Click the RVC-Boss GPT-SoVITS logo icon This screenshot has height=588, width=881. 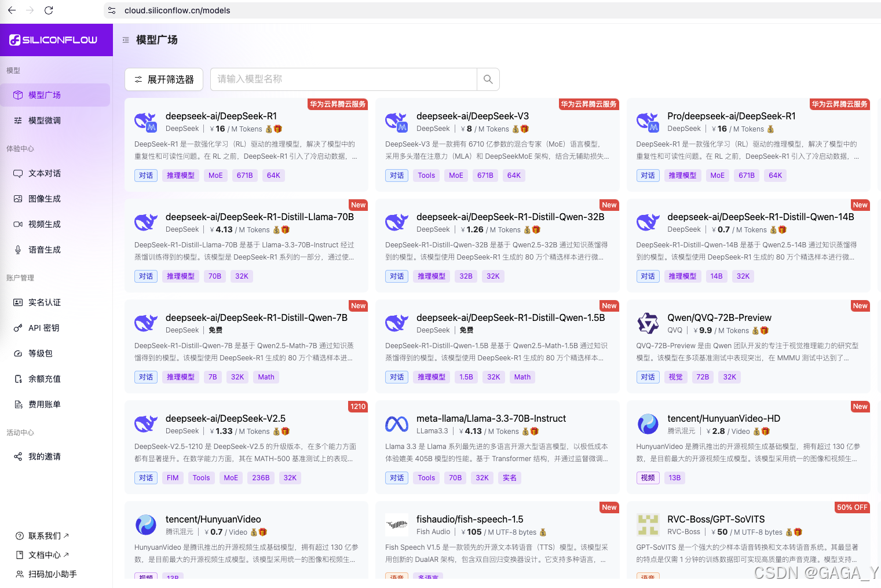coord(648,525)
